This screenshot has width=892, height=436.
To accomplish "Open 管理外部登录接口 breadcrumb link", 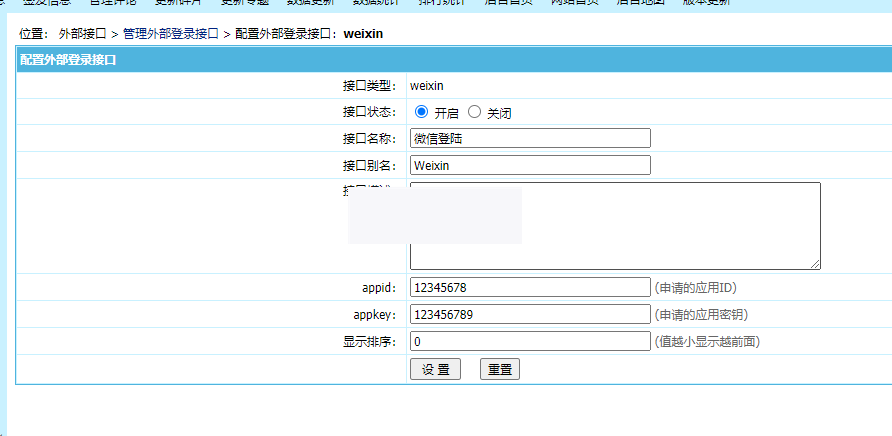I will [x=170, y=34].
